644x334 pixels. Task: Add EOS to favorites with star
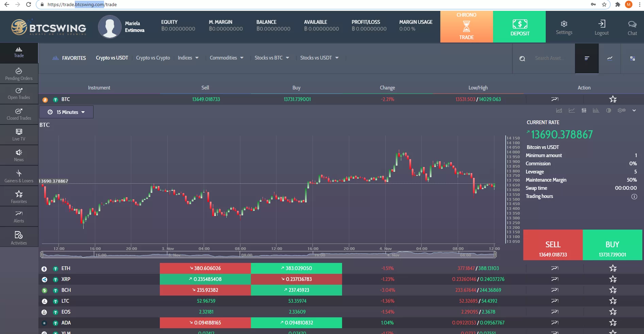[613, 312]
